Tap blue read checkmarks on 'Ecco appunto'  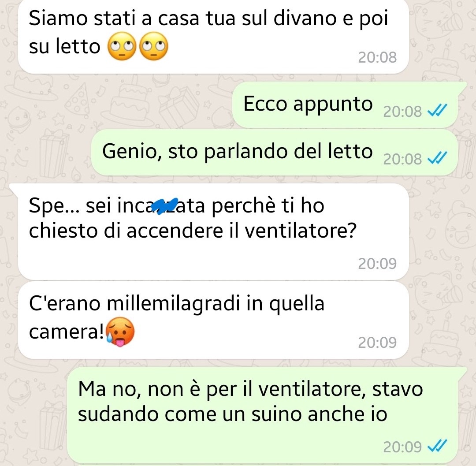click(x=437, y=110)
